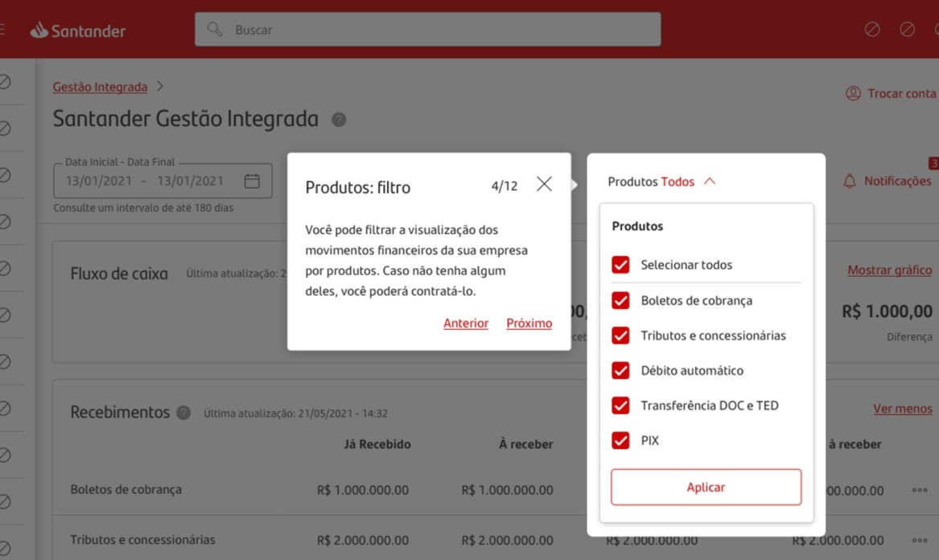The width and height of the screenshot is (939, 560).
Task: Uncheck Tributos e concessionárias product checkbox
Action: [620, 336]
